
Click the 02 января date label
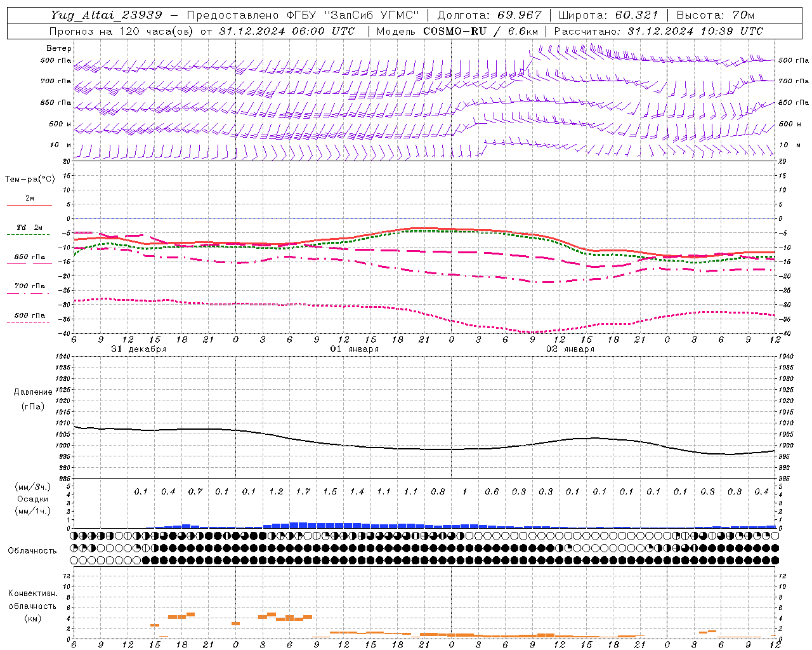(570, 349)
